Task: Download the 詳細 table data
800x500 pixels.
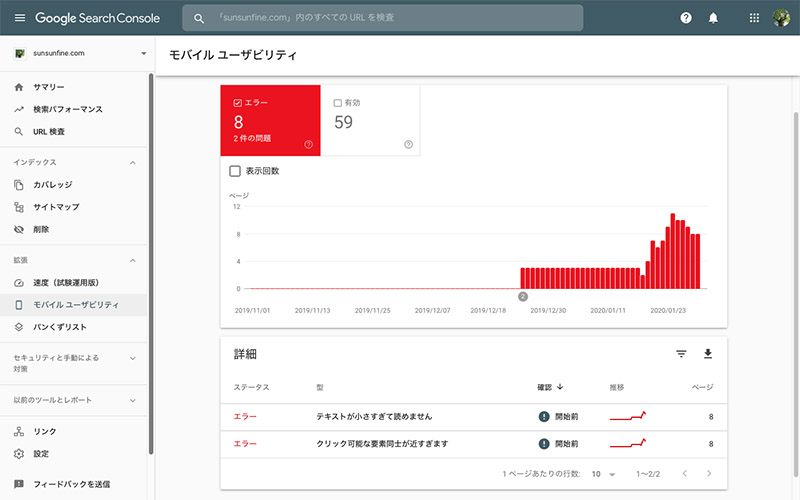Action: (708, 354)
